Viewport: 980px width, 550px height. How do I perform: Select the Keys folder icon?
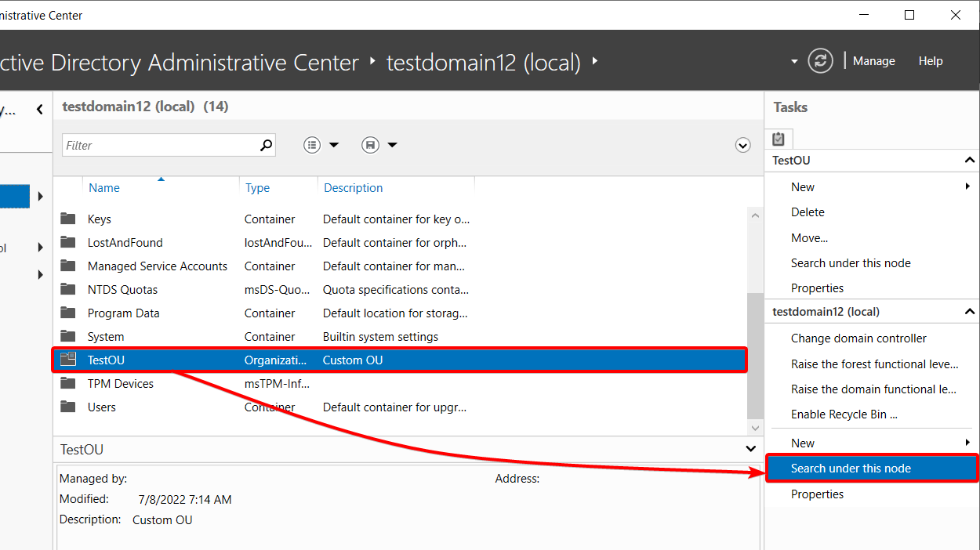click(x=68, y=219)
